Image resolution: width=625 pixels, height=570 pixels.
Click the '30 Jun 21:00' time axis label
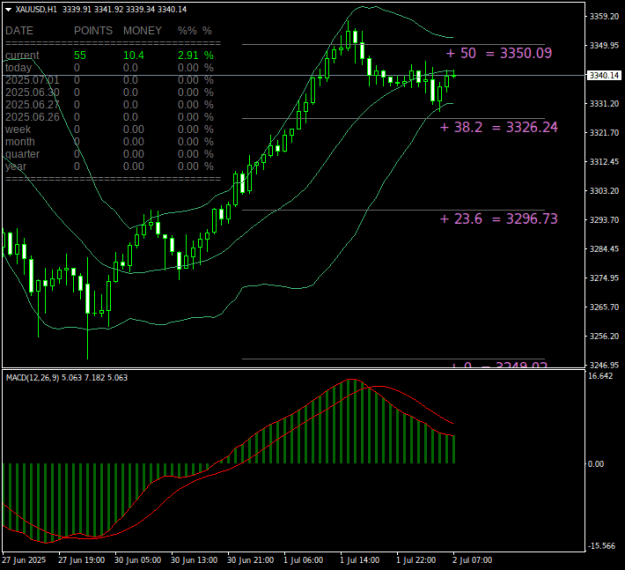[x=250, y=560]
